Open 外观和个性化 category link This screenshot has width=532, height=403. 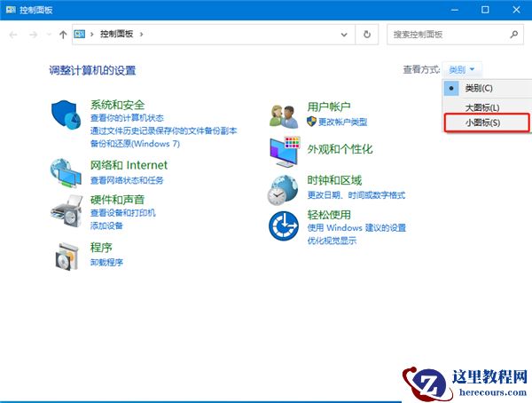(x=340, y=149)
